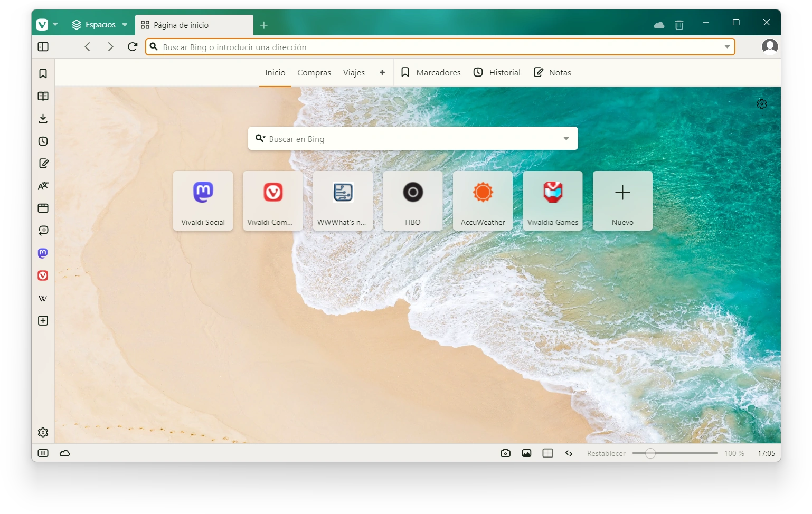Toggle the side panel button
This screenshot has height=514, width=812.
click(x=43, y=47)
